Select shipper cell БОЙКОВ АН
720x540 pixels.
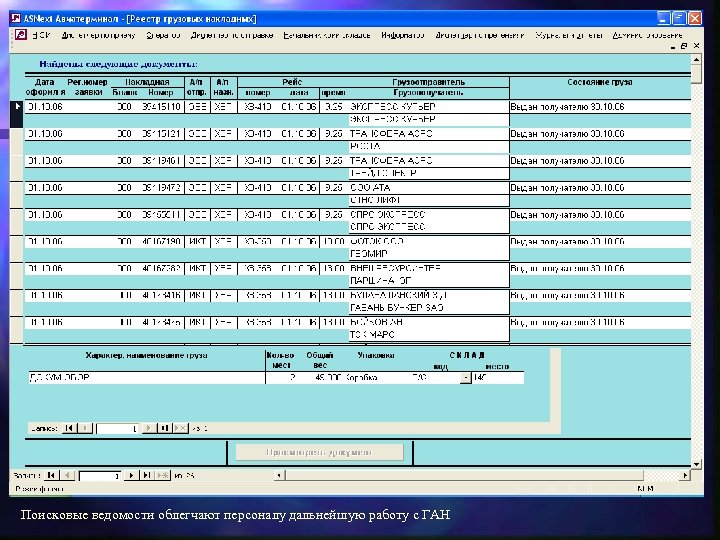(428, 322)
